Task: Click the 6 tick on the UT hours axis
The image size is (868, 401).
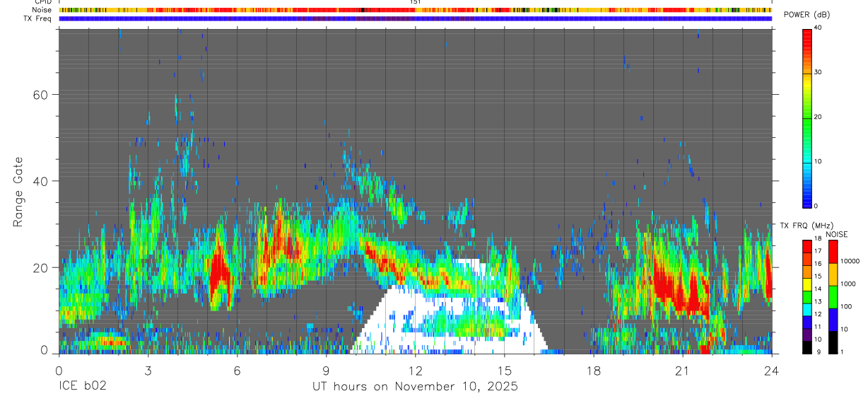Action: [x=237, y=370]
